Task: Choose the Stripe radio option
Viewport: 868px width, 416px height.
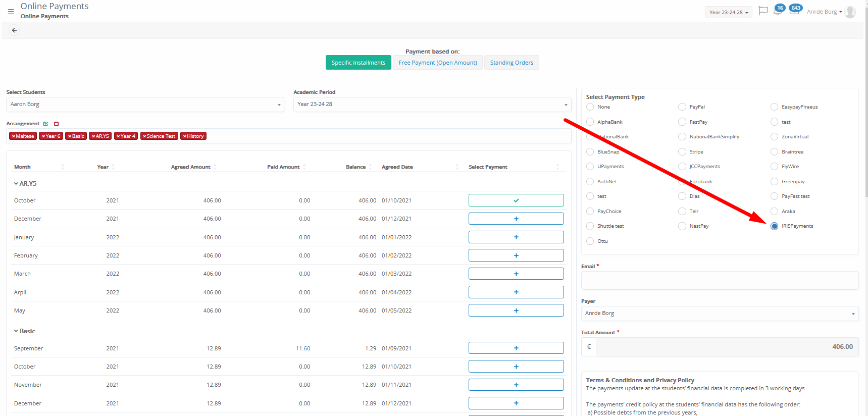Action: click(682, 152)
